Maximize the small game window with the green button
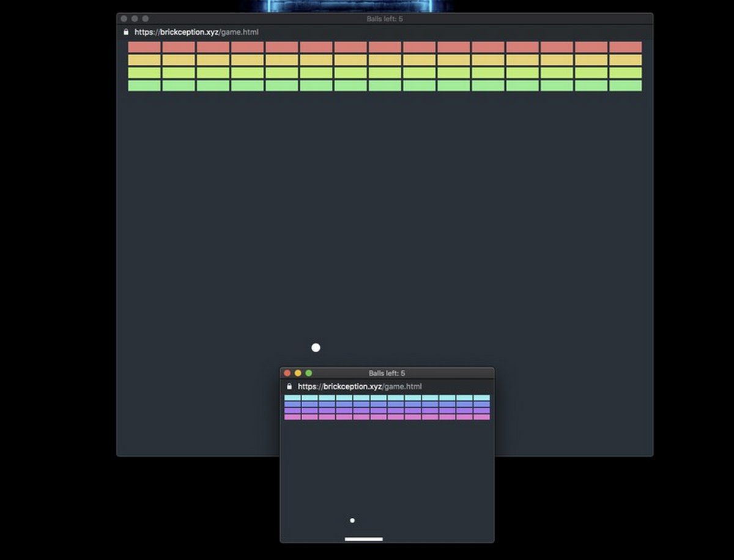The image size is (734, 560). (309, 373)
